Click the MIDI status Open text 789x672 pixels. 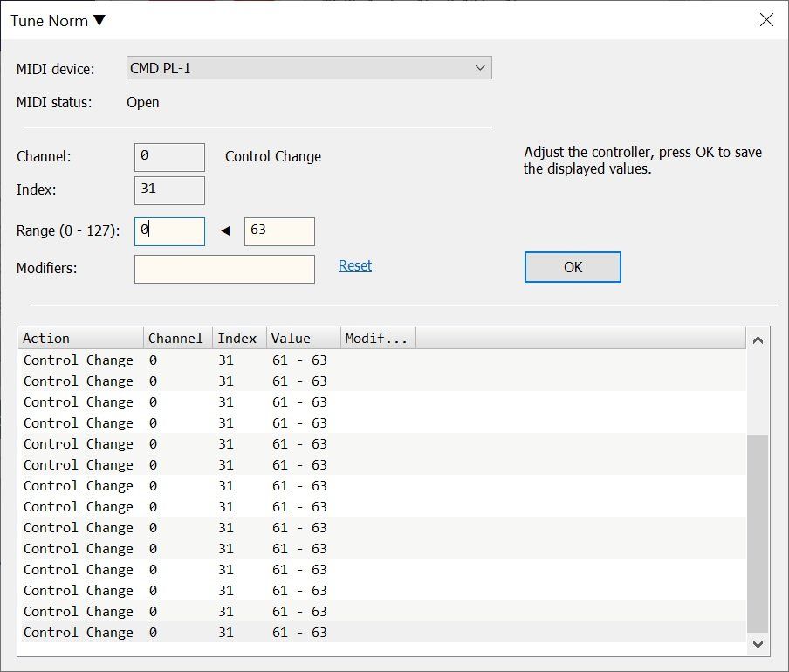tap(143, 103)
